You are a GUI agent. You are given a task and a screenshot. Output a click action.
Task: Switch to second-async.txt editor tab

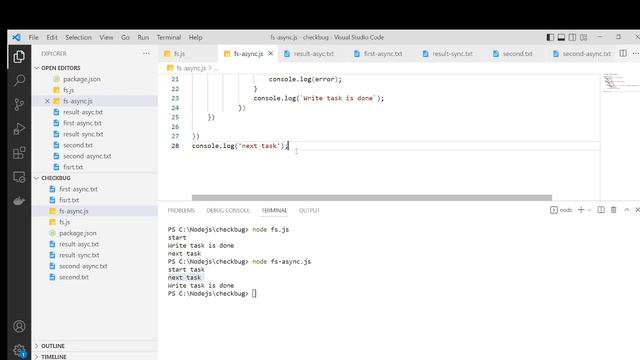click(587, 53)
